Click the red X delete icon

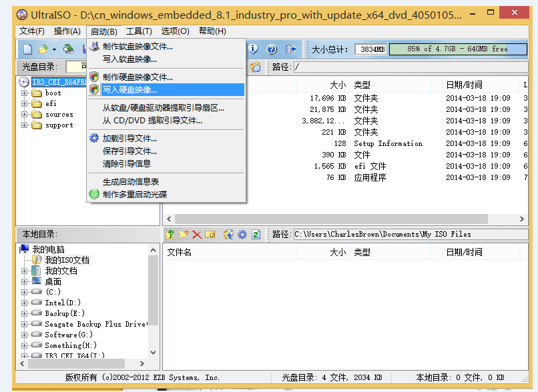197,235
